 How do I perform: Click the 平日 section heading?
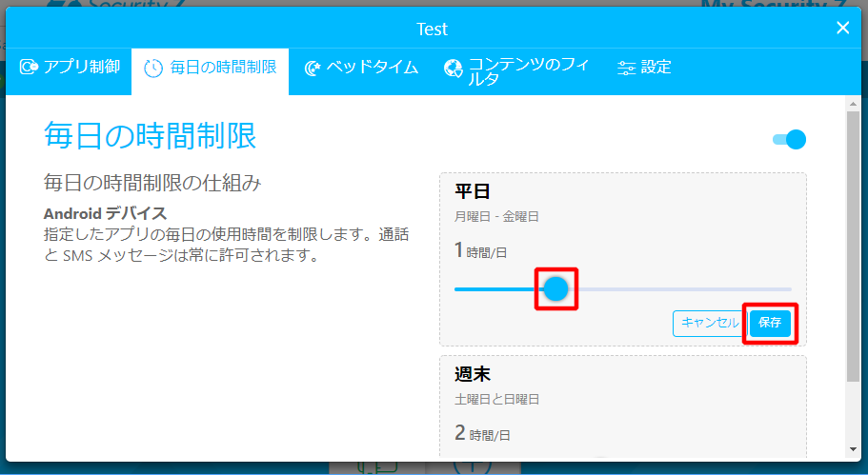click(472, 191)
